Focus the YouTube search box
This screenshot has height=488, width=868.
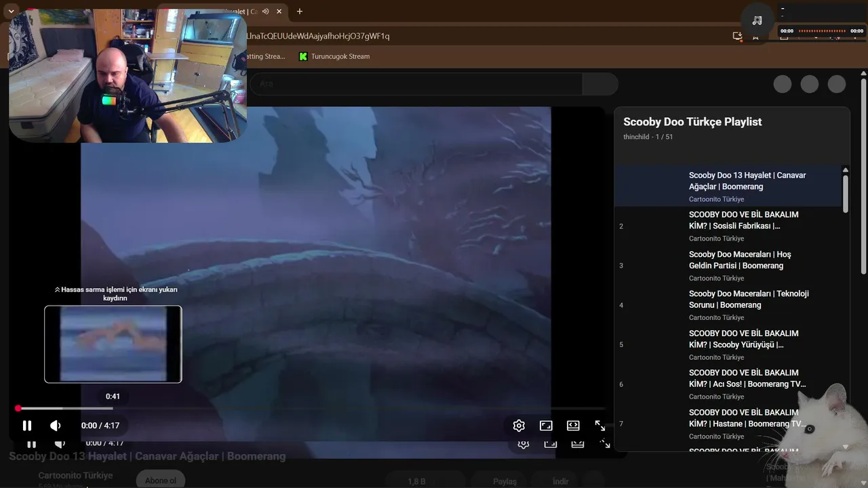[416, 84]
